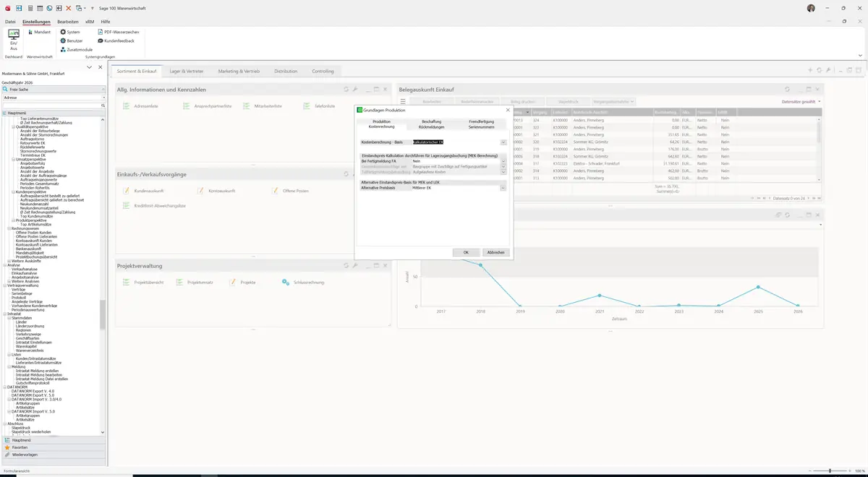868x477 pixels.
Task: Open Telefonliste tile
Action: [x=319, y=106]
